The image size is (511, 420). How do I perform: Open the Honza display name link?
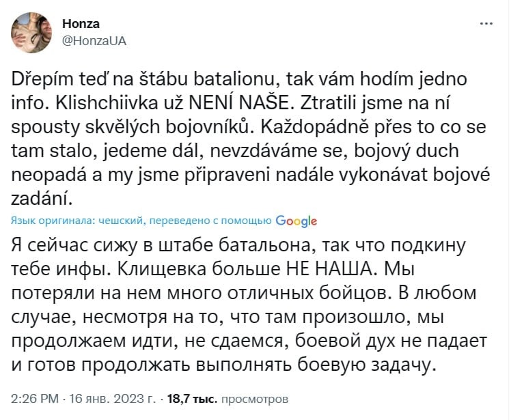[x=81, y=23]
